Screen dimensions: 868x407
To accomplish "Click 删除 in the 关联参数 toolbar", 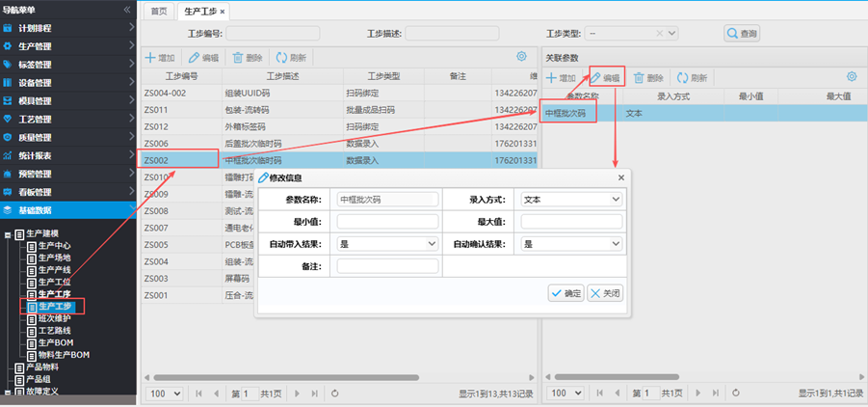I will pyautogui.click(x=648, y=77).
